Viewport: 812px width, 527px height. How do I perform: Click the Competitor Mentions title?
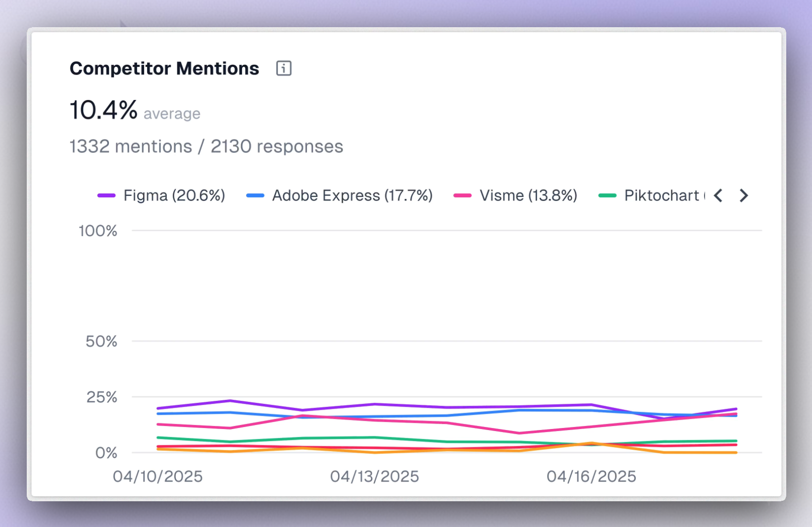coord(164,68)
